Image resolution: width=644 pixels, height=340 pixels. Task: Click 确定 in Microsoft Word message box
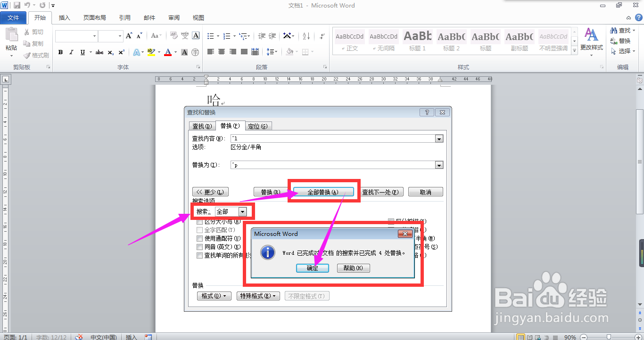coord(312,268)
